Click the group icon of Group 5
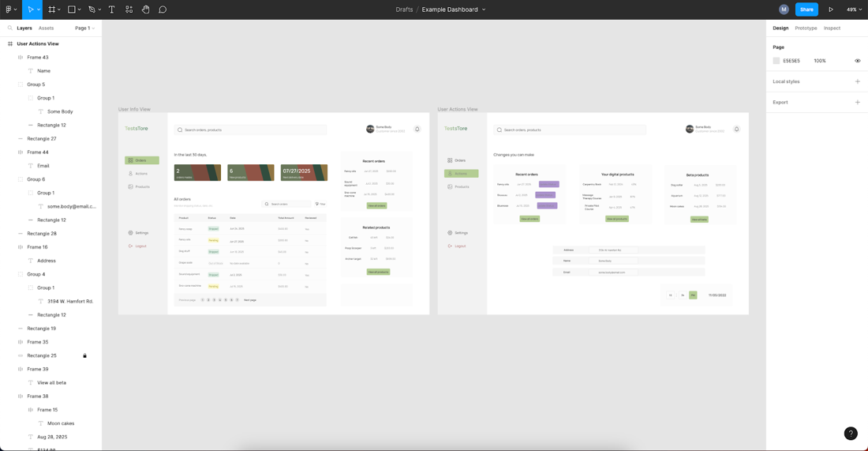This screenshot has width=868, height=451. pyautogui.click(x=21, y=85)
